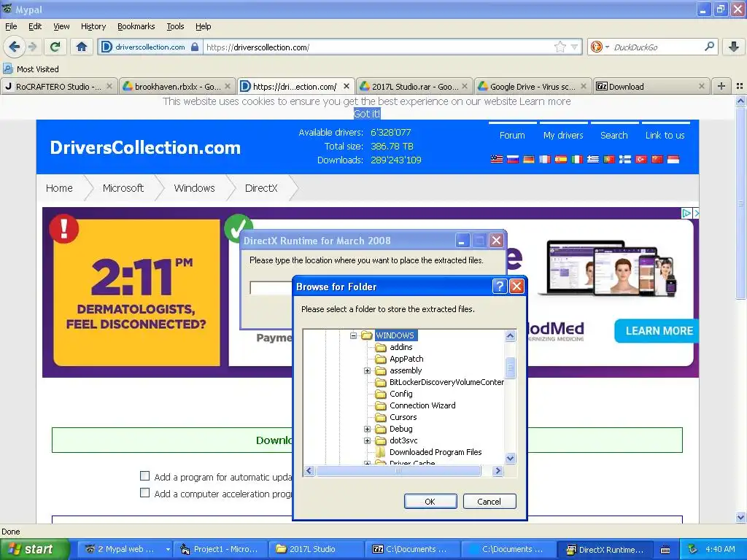747x560 pixels.
Task: Open the Bookmarks menu
Action: pyautogui.click(x=136, y=26)
